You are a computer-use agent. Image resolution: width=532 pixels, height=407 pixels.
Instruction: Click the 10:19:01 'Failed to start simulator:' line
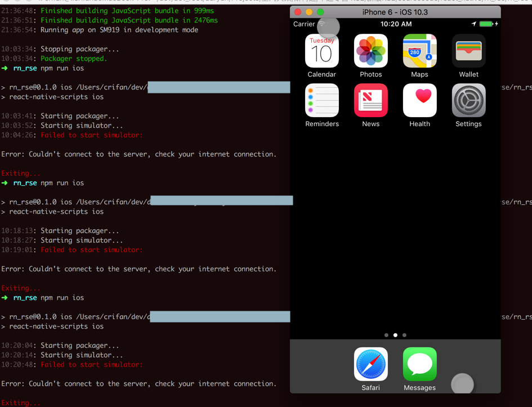(72, 250)
